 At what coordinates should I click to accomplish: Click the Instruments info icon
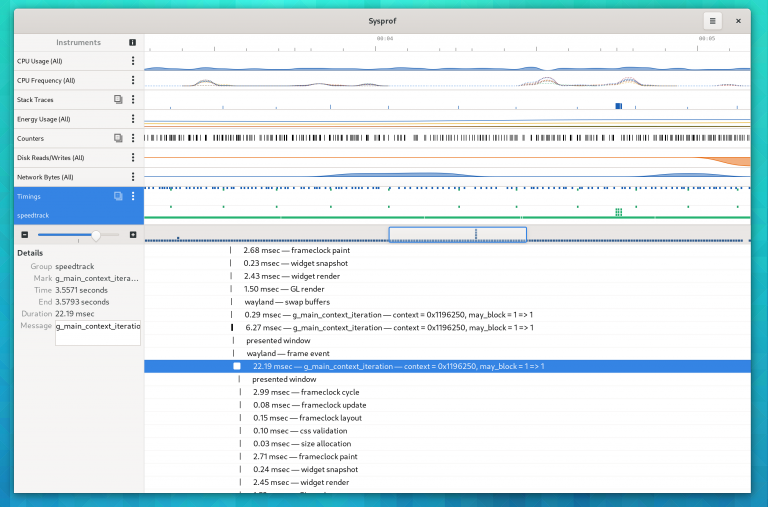[132, 43]
